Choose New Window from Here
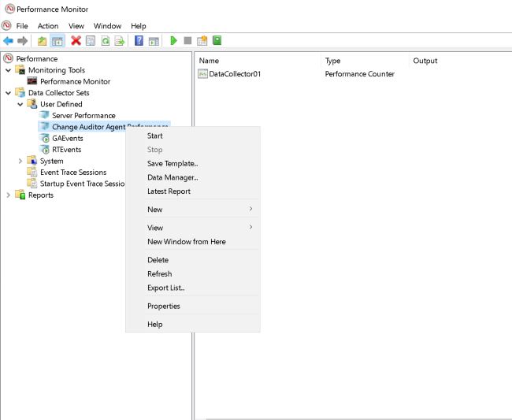 pos(193,242)
